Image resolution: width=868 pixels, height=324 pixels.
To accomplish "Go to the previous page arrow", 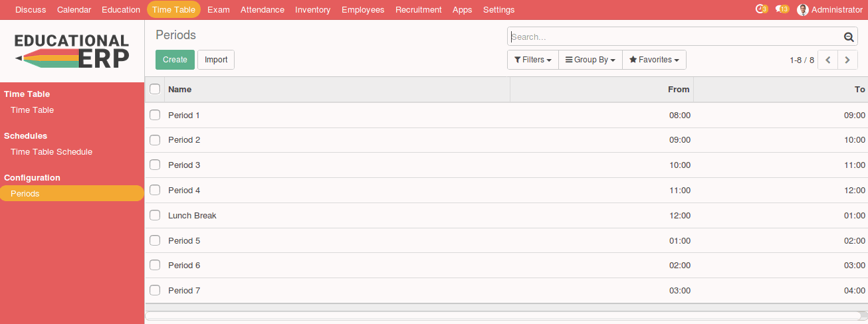I will [x=827, y=60].
